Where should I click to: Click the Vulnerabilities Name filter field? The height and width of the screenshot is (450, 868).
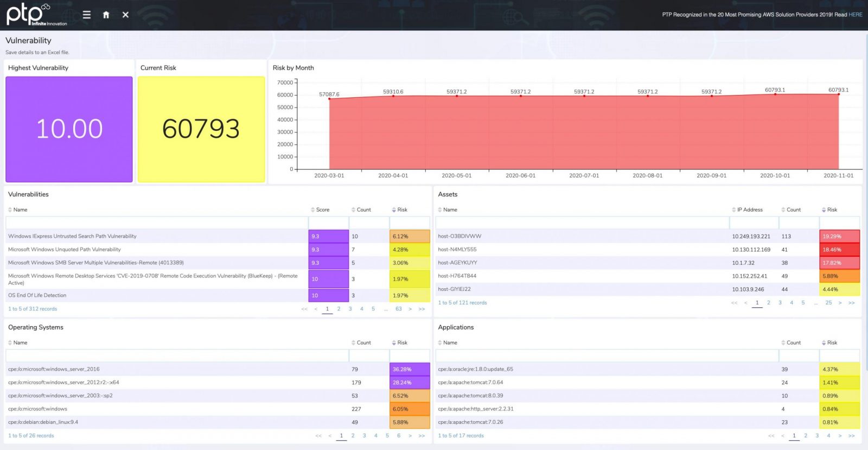pos(157,223)
